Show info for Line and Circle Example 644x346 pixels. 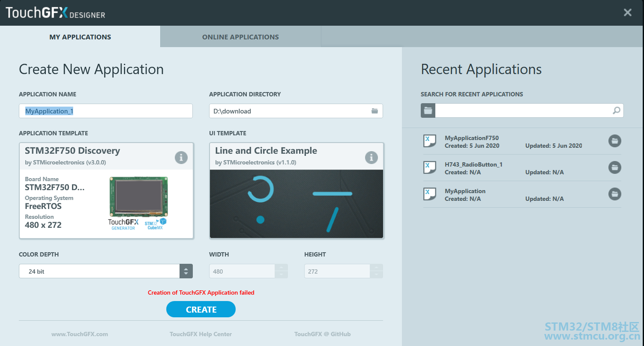click(x=371, y=158)
